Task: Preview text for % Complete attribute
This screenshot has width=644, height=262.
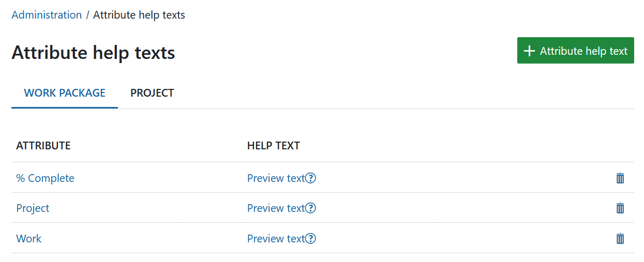Action: tap(276, 178)
